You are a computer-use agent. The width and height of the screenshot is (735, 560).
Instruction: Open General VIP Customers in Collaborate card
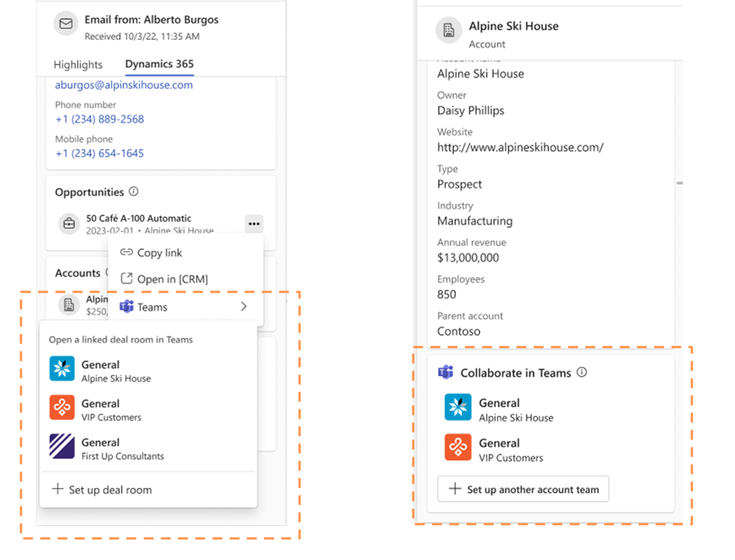pos(495,450)
